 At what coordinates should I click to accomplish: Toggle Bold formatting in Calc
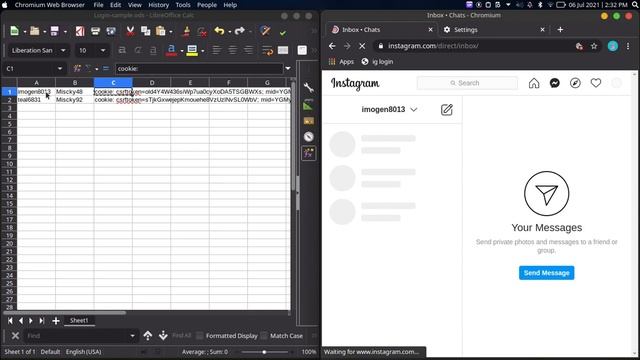(x=122, y=50)
